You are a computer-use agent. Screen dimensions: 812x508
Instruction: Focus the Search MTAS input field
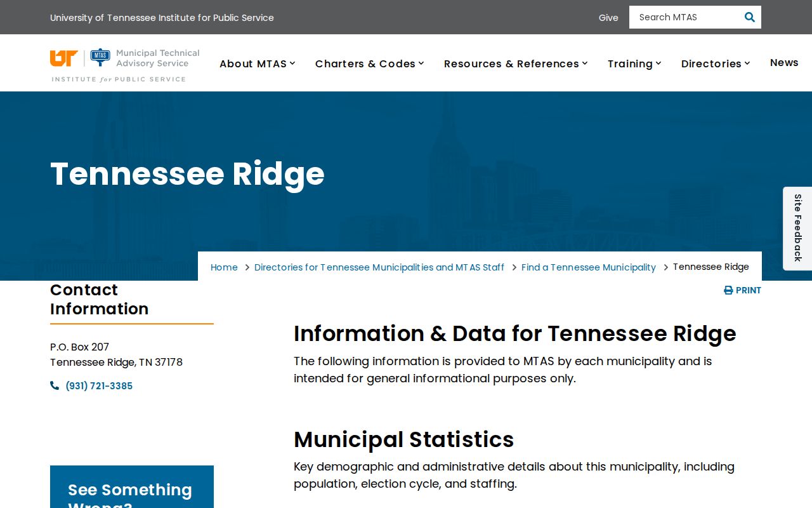686,17
